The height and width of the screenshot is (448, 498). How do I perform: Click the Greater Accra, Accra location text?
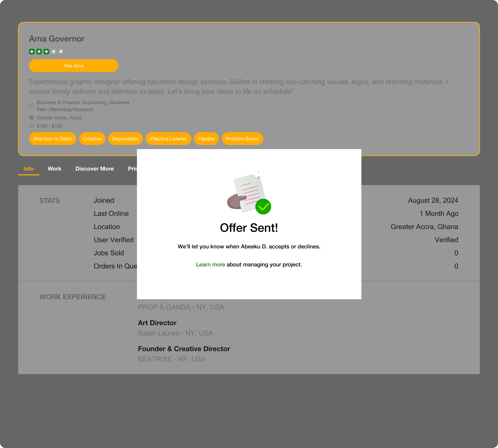[59, 118]
